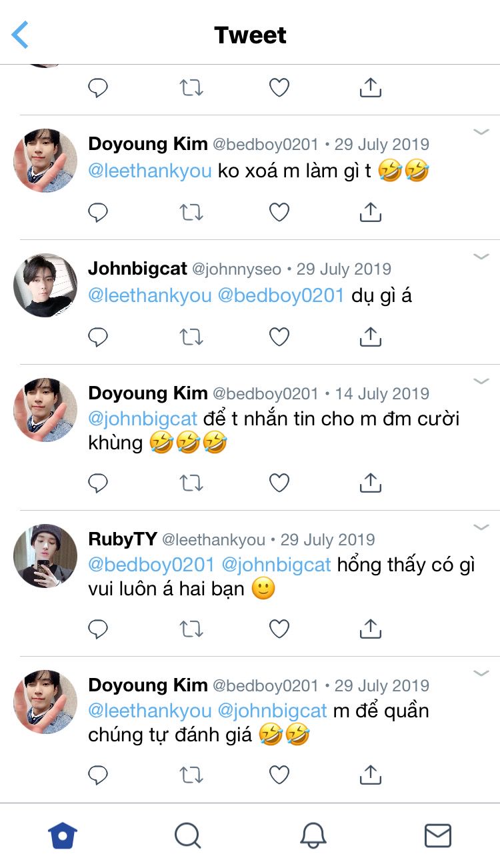Like Johnbigcat's tweet with the heart

(279, 337)
